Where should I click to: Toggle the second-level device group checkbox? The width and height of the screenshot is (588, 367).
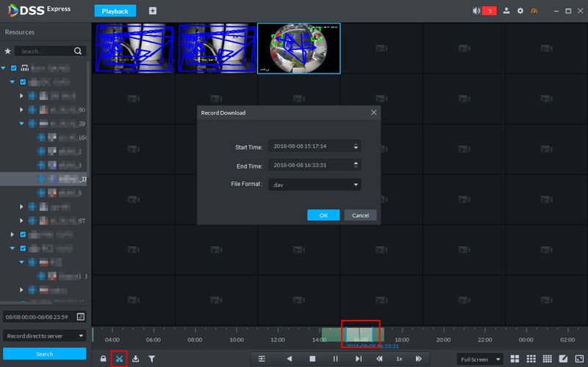(24, 82)
